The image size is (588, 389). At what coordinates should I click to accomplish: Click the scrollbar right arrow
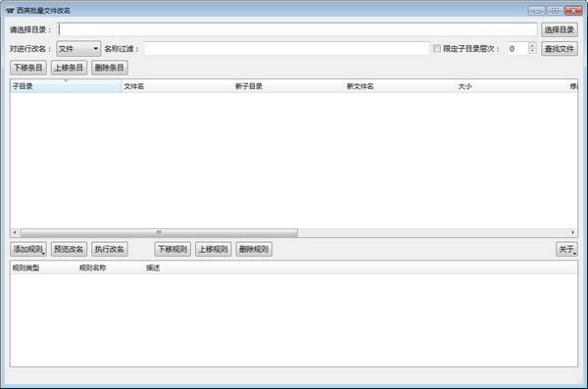coord(572,232)
